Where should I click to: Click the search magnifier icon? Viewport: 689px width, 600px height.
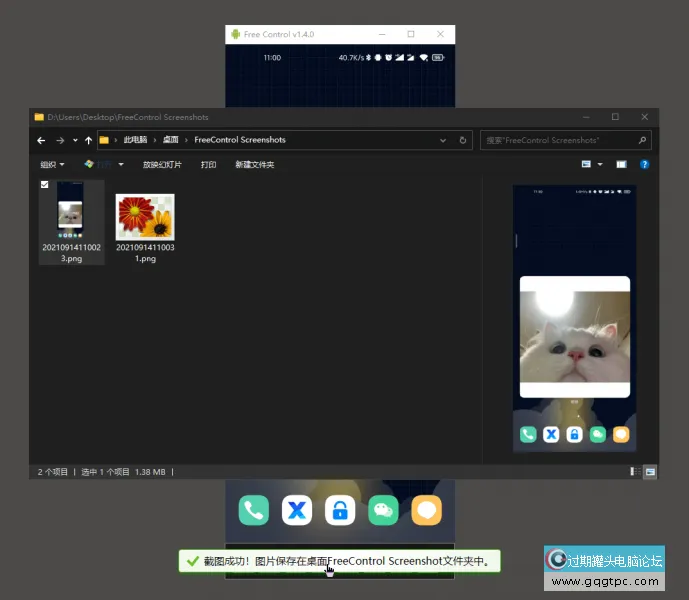tap(642, 140)
